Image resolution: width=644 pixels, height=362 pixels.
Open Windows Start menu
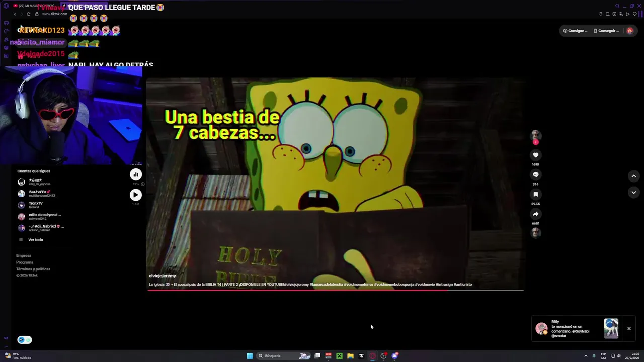pos(250,356)
